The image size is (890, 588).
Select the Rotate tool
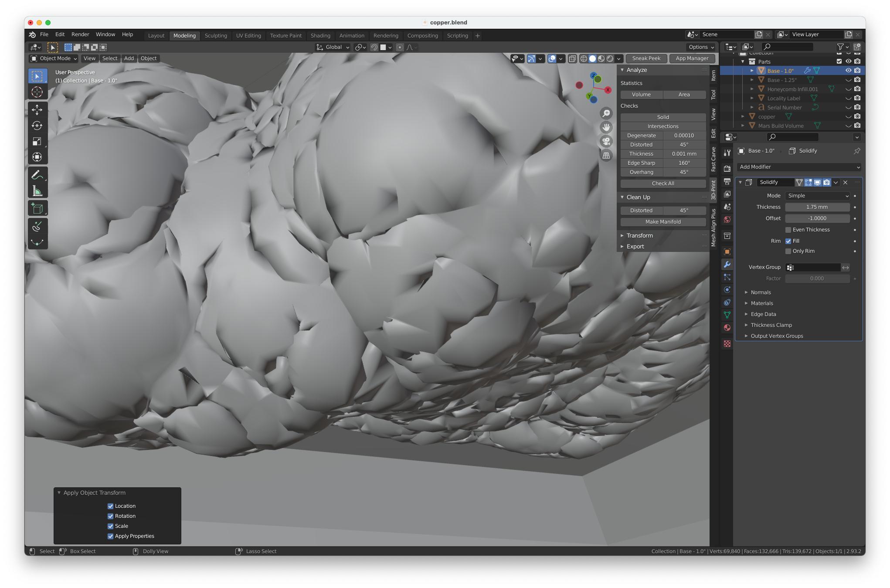pyautogui.click(x=37, y=125)
